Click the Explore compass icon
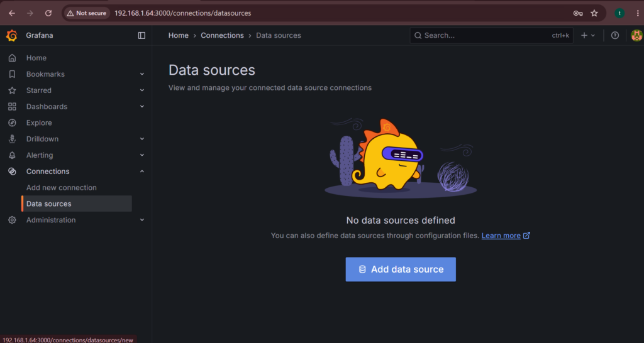This screenshot has width=644, height=343. click(x=13, y=122)
